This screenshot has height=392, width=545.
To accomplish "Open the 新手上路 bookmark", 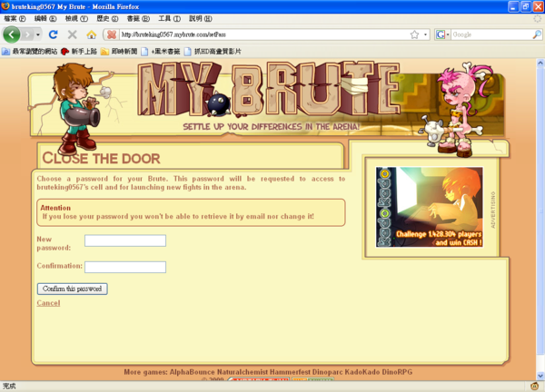I will 79,52.
